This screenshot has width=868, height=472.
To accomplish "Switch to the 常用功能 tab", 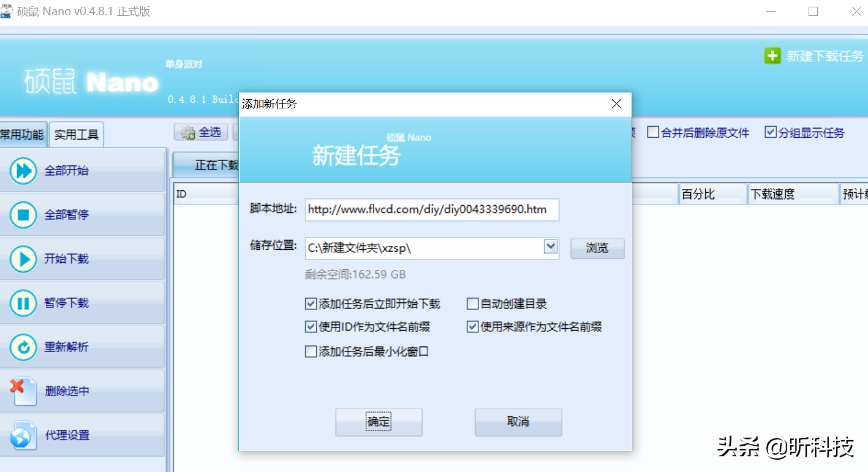I will 22,135.
